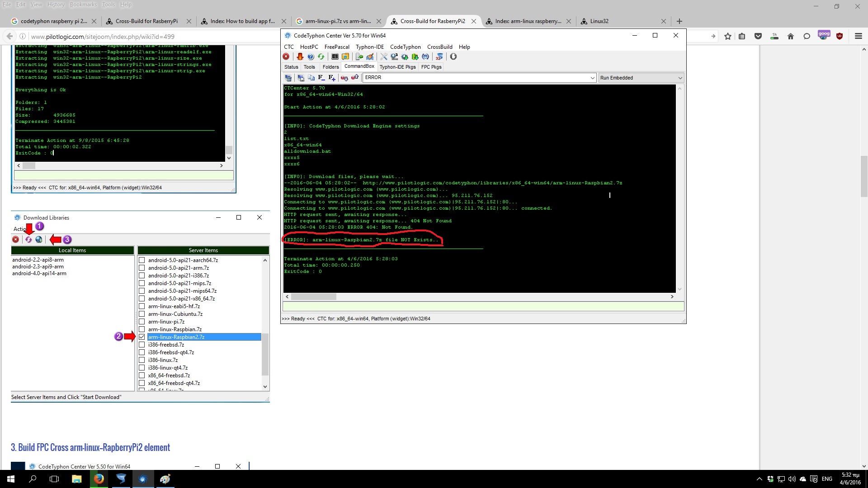Click the orange download arrow icon in CodeTyphon toolbar
Image resolution: width=868 pixels, height=488 pixels.
(300, 56)
